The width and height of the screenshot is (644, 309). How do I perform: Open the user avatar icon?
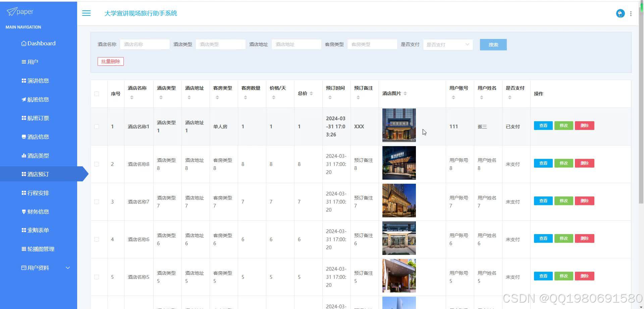click(x=620, y=13)
